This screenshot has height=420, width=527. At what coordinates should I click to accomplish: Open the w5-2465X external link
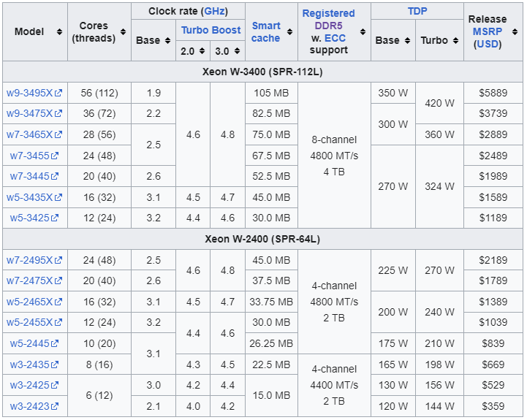tap(34, 302)
